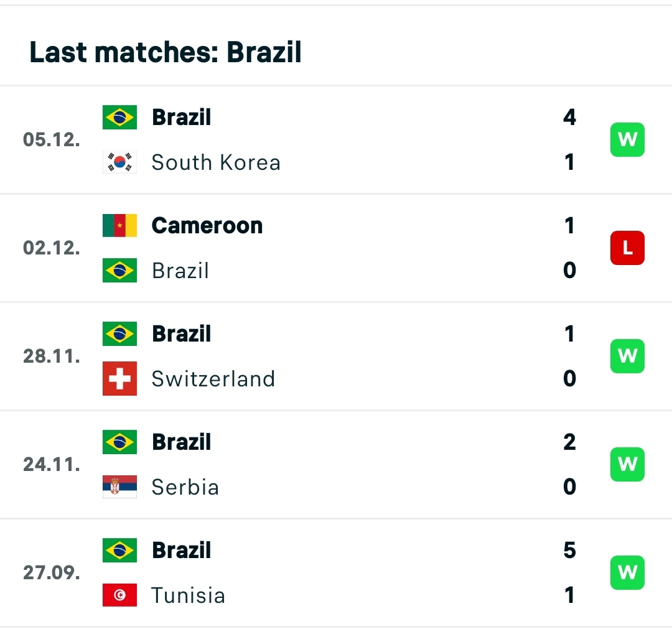
Task: Open the 05.12. match date
Action: tap(52, 139)
